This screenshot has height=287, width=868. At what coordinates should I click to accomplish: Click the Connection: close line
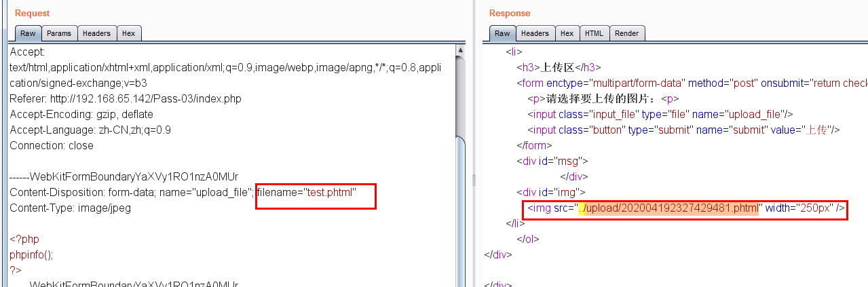(x=52, y=146)
